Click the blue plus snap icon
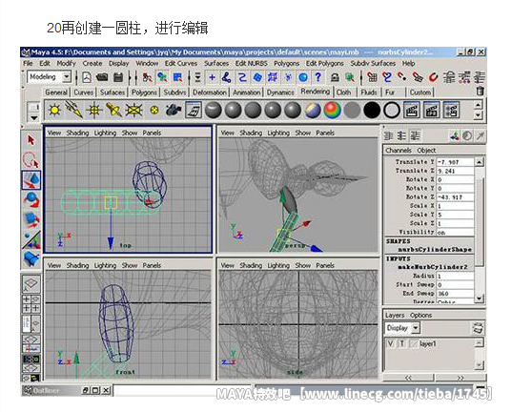 [x=213, y=77]
